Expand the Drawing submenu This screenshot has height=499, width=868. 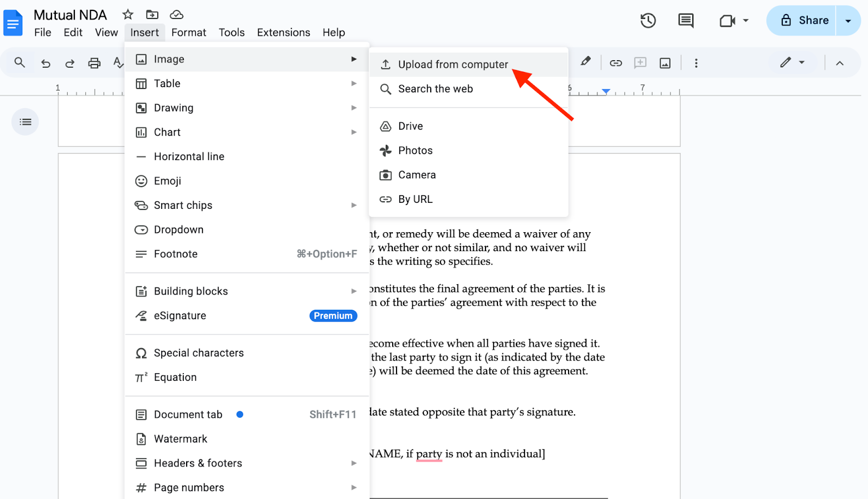tap(247, 108)
